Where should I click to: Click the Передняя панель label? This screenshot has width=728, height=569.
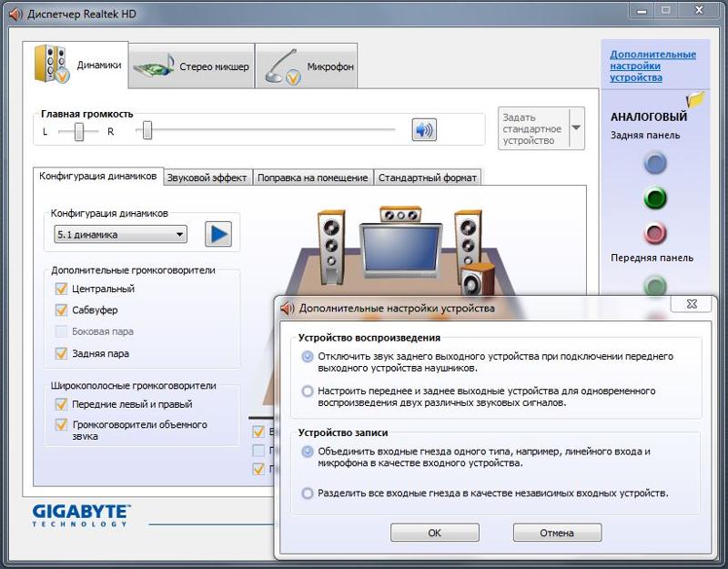652,258
